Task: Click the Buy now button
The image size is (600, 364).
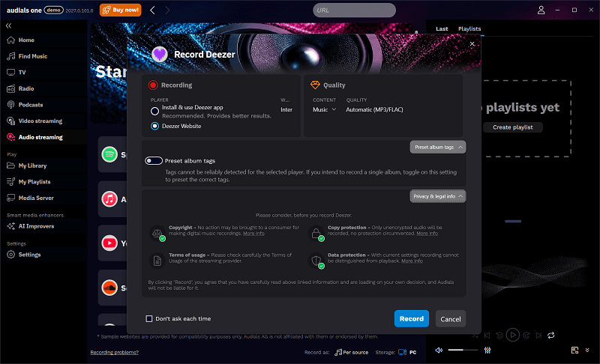Action: pyautogui.click(x=121, y=10)
